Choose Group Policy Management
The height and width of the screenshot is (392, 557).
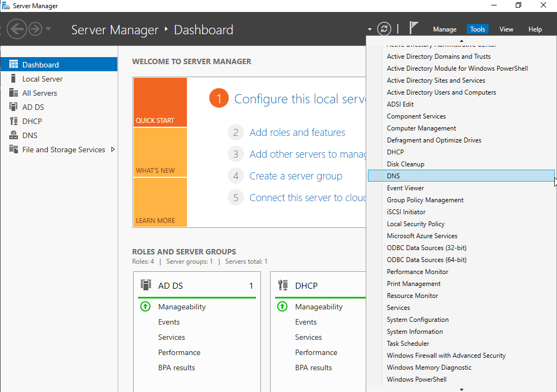461,200
